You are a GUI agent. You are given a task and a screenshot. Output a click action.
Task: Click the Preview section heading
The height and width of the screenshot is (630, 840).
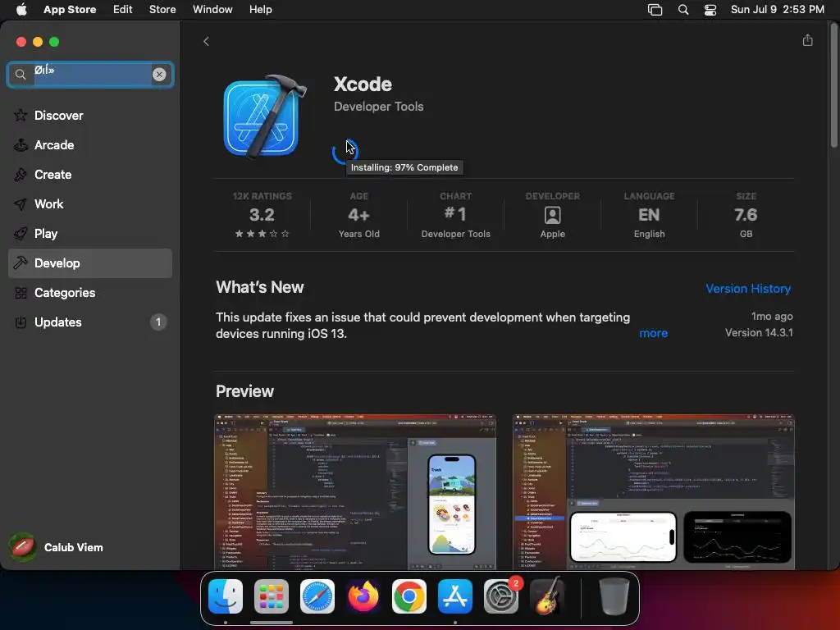[x=244, y=391]
